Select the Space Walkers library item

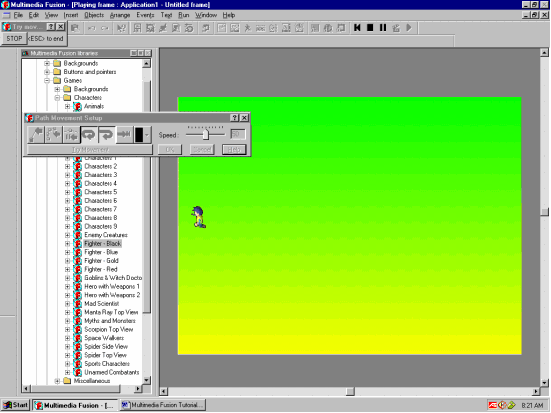click(104, 338)
